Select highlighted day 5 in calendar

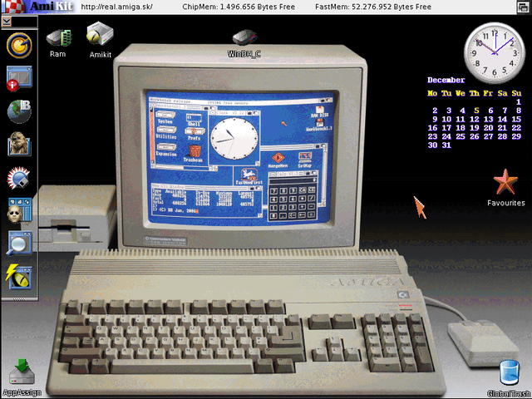click(x=476, y=111)
